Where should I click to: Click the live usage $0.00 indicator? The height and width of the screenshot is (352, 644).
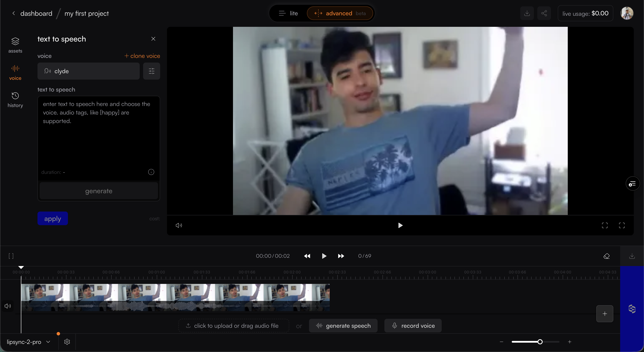pyautogui.click(x=585, y=13)
